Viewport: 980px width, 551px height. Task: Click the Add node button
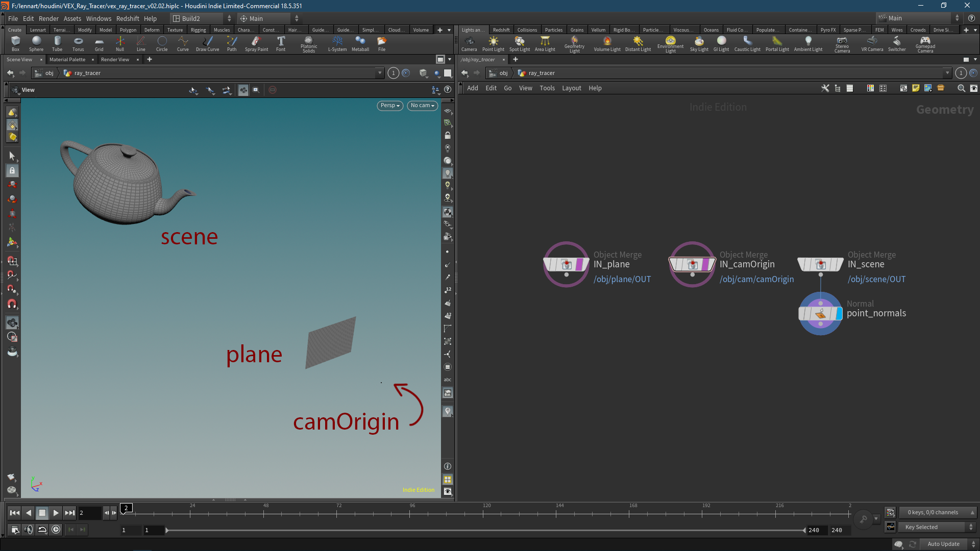(473, 88)
